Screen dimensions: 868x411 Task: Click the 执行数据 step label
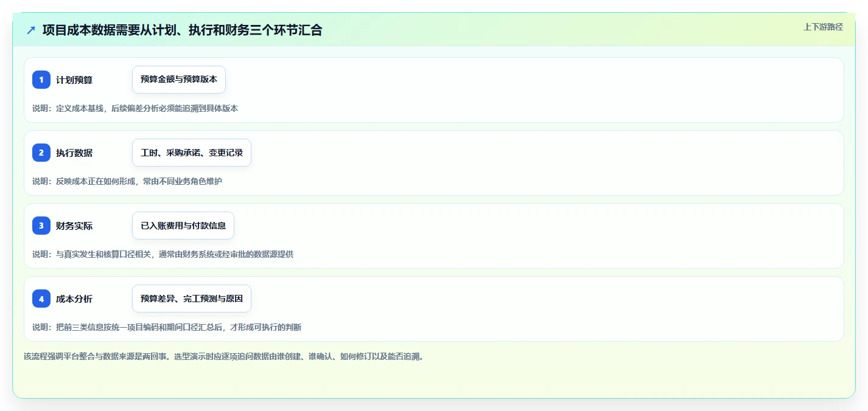tap(74, 153)
